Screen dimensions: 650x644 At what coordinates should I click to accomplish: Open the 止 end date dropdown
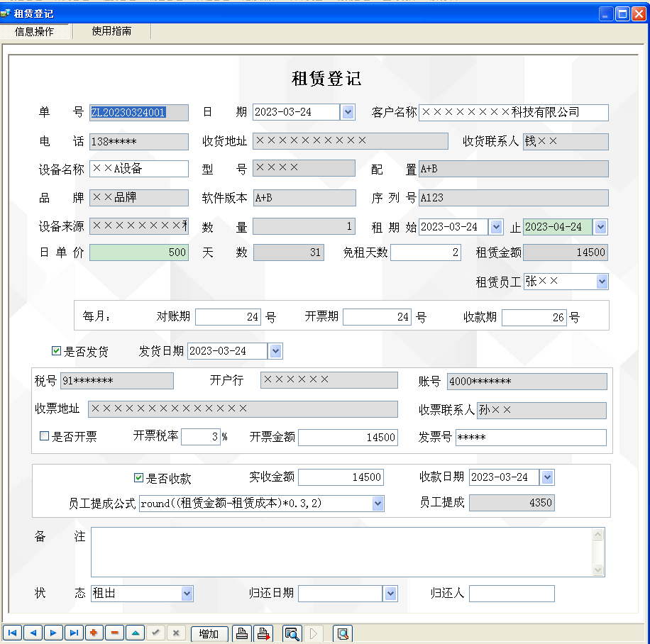point(600,227)
